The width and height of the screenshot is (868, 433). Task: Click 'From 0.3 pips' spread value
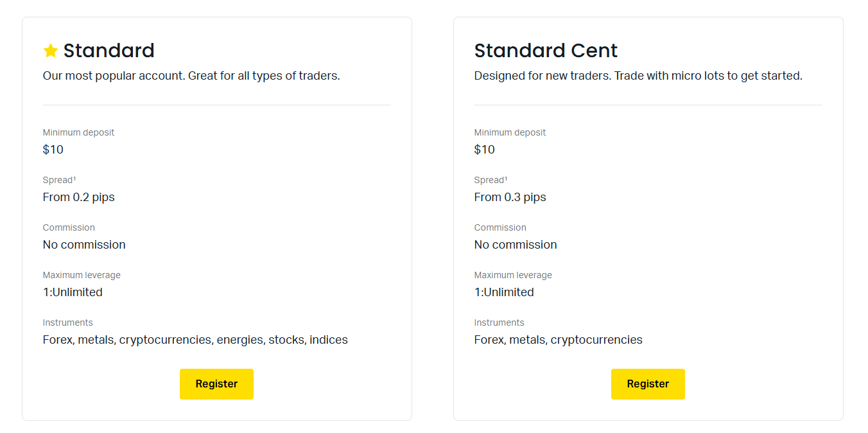[x=510, y=197]
